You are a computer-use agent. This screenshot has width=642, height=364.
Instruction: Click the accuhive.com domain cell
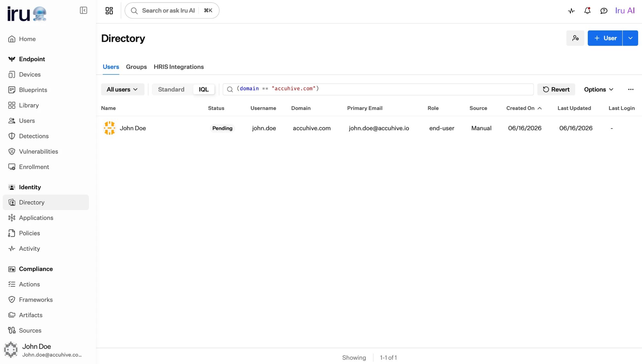coord(312,128)
